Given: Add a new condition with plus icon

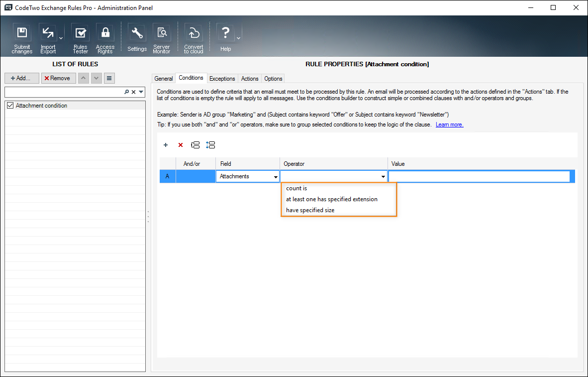Looking at the screenshot, I should (x=165, y=145).
